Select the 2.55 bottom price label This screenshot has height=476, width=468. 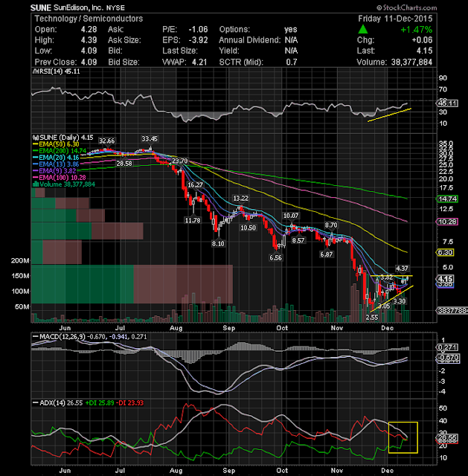[x=372, y=318]
